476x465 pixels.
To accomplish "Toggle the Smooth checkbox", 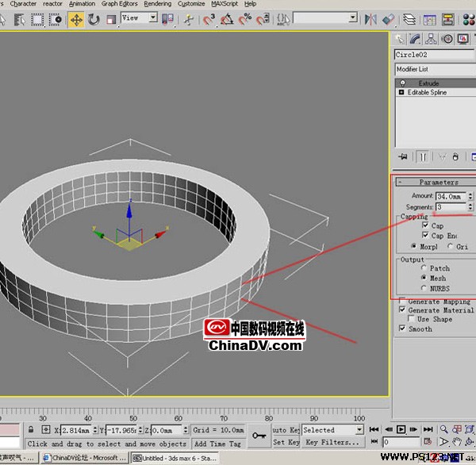I will pos(402,329).
